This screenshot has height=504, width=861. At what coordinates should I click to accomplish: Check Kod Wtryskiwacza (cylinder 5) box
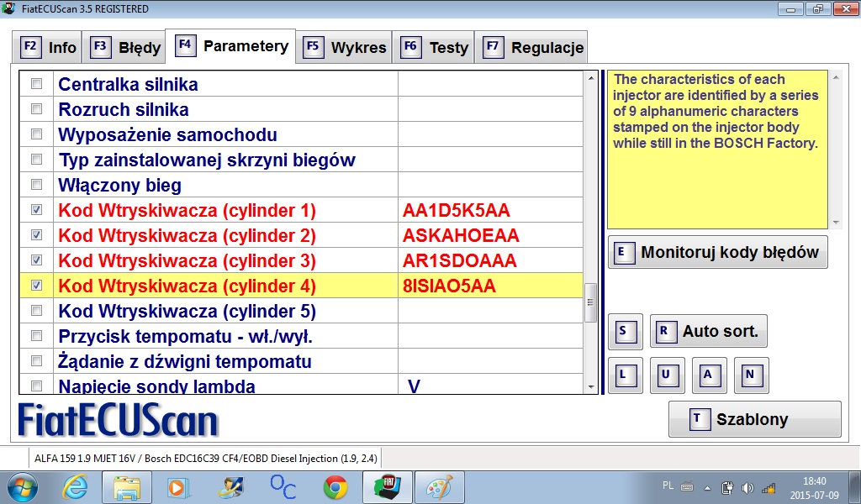click(x=37, y=311)
